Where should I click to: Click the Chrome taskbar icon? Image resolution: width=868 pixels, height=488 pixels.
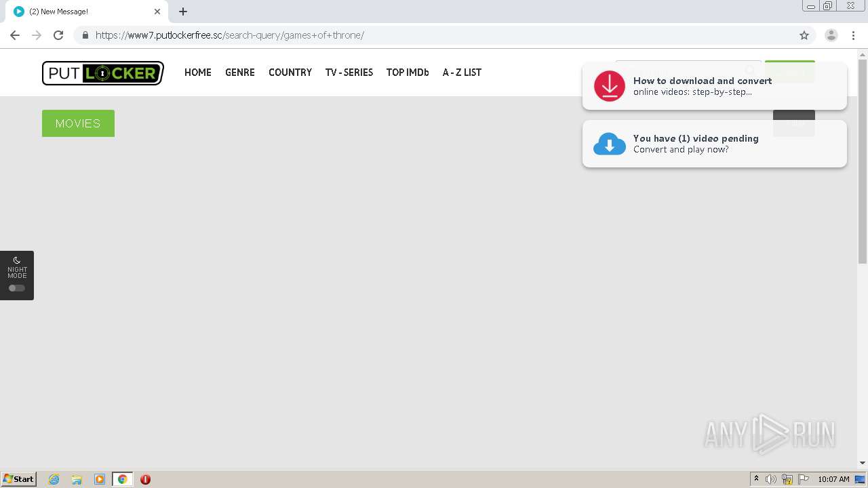click(122, 479)
